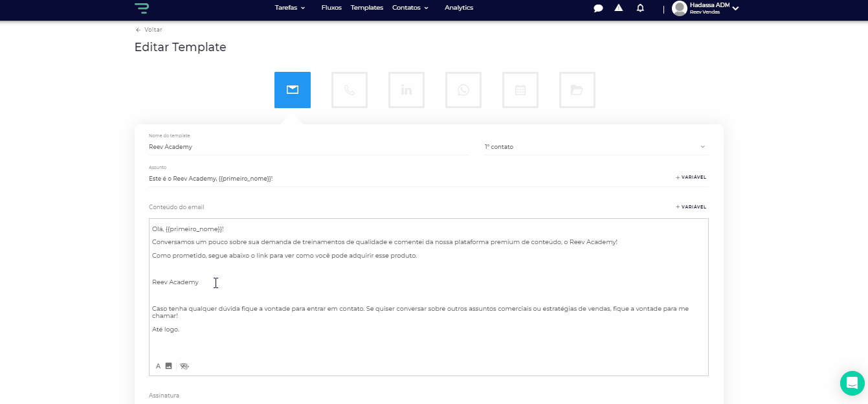Image resolution: width=868 pixels, height=404 pixels.
Task: Select the WhatsApp template type icon
Action: [463, 90]
